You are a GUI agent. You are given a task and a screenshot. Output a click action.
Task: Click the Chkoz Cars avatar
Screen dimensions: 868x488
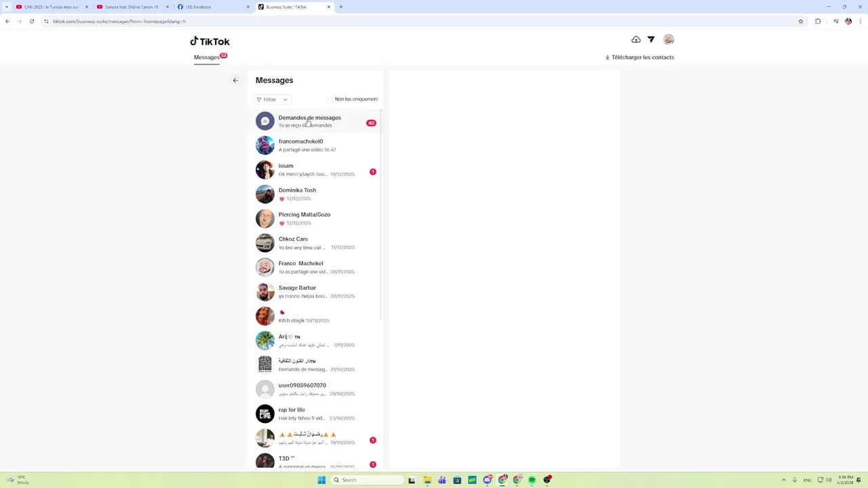pyautogui.click(x=265, y=243)
